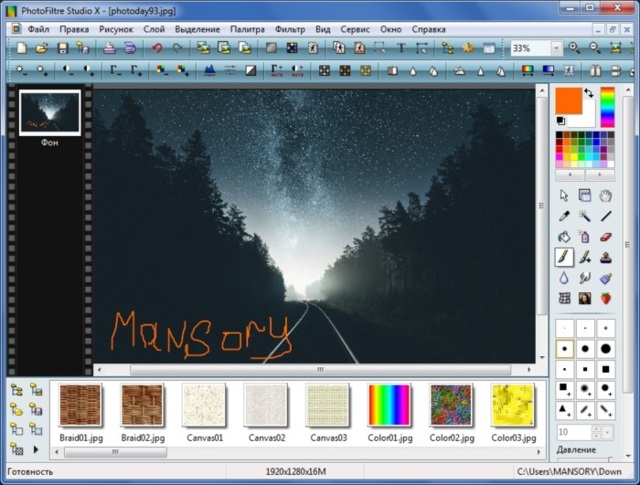Select the Eraser tool
640x485 pixels.
[x=606, y=237]
